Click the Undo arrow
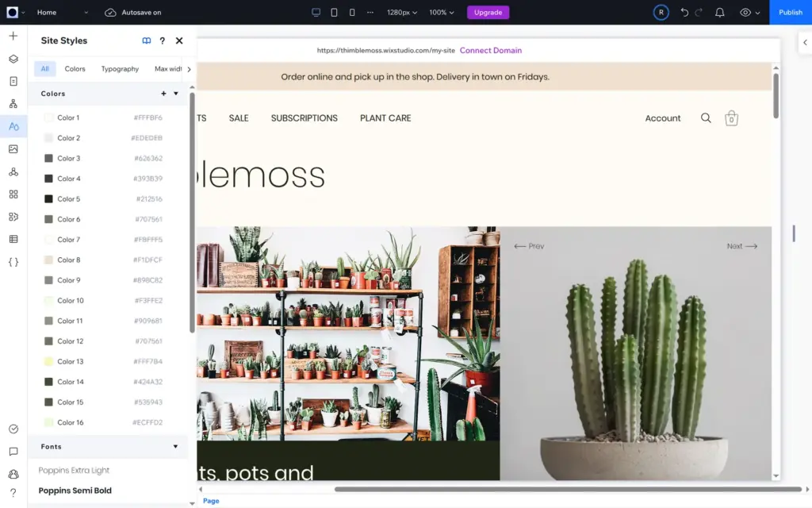The height and width of the screenshot is (508, 812). coord(684,12)
